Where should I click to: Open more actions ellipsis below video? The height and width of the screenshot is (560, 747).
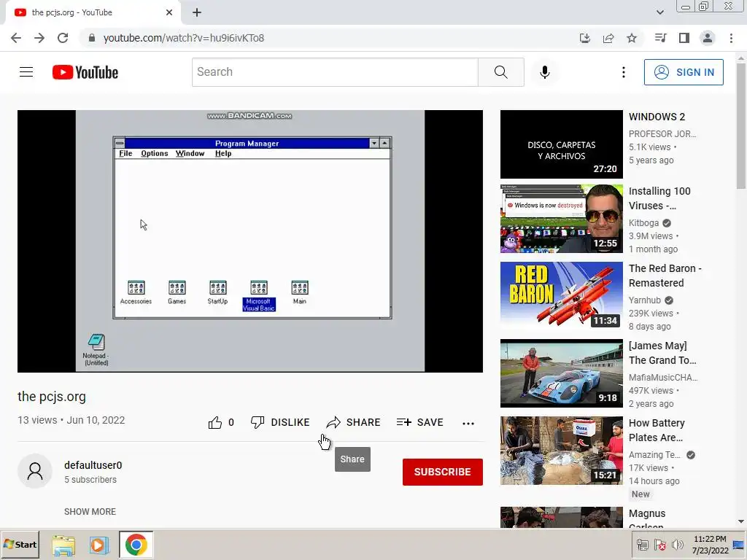468,424
